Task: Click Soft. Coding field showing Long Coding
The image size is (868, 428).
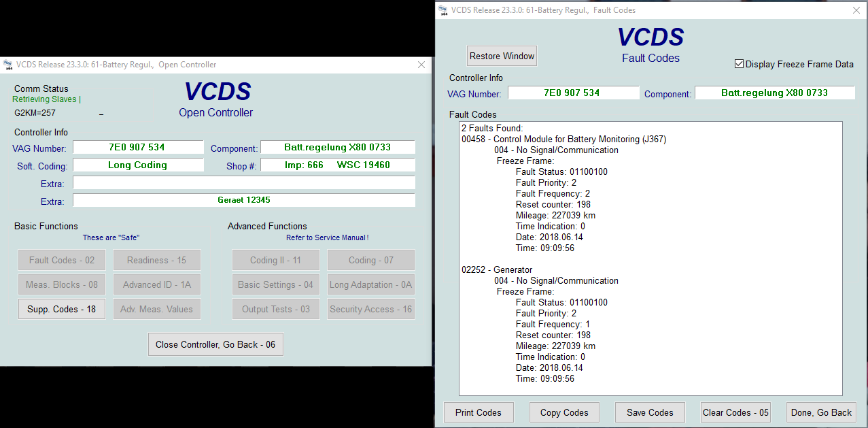Action: coord(138,165)
